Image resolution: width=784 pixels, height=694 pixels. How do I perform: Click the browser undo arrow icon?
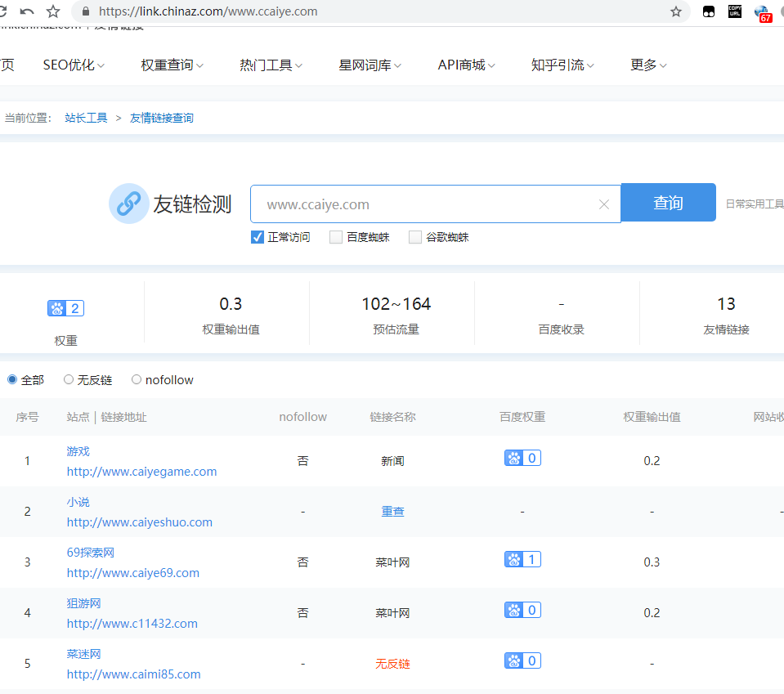pyautogui.click(x=27, y=11)
